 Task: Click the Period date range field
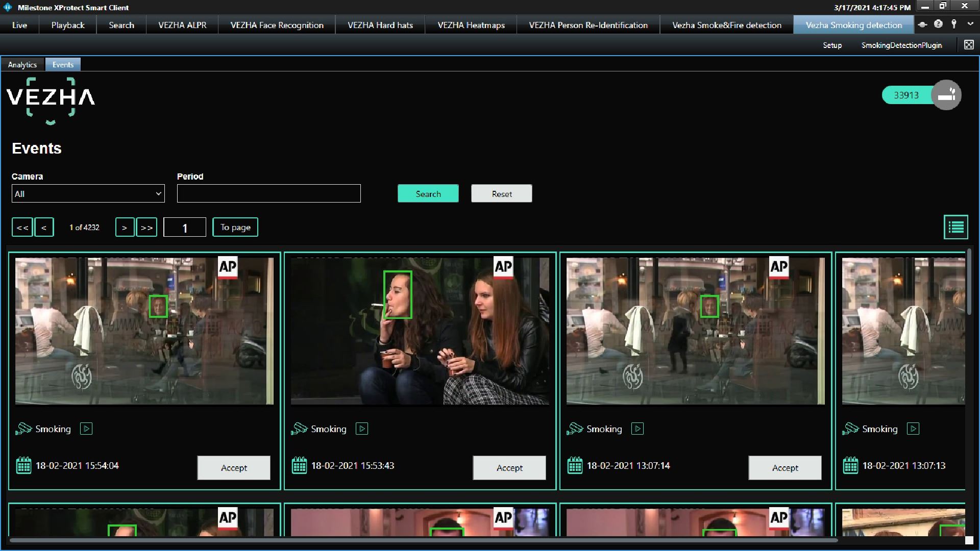click(269, 193)
